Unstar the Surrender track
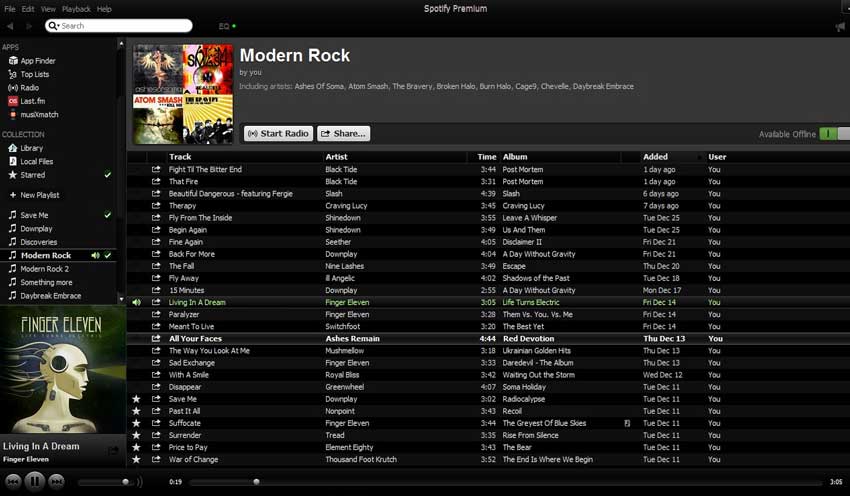This screenshot has width=850, height=496. click(137, 435)
